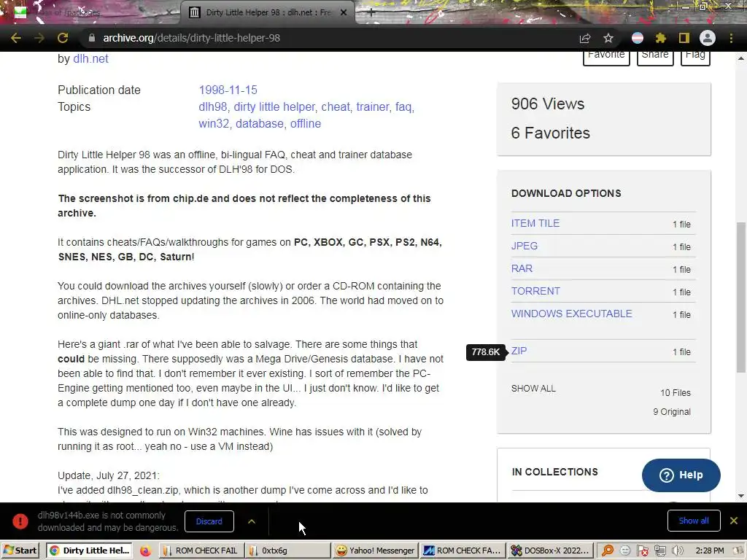Click the Flag button
747x560 pixels.
[x=695, y=58]
